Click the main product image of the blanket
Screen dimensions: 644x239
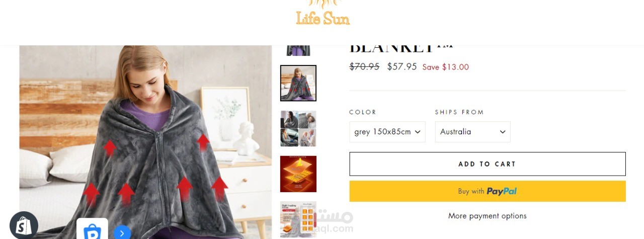[x=145, y=142]
